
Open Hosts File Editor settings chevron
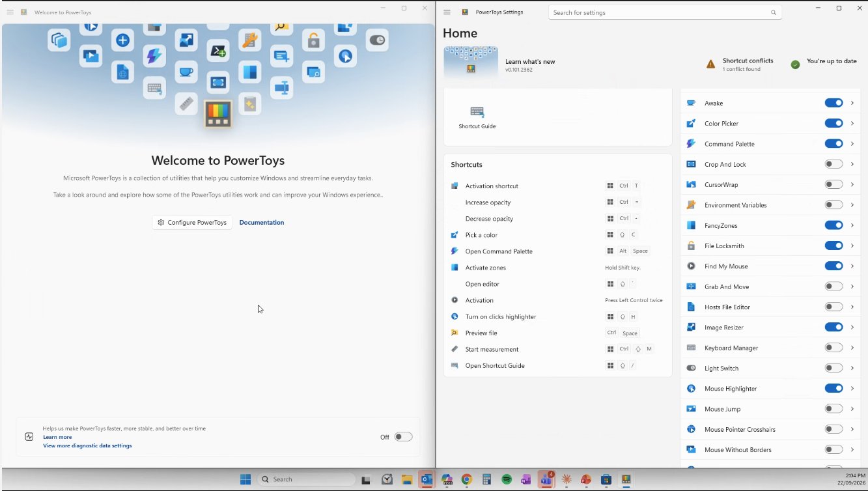click(852, 307)
